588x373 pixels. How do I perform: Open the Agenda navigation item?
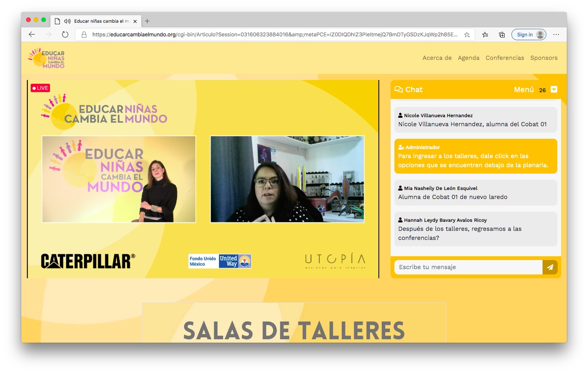469,58
